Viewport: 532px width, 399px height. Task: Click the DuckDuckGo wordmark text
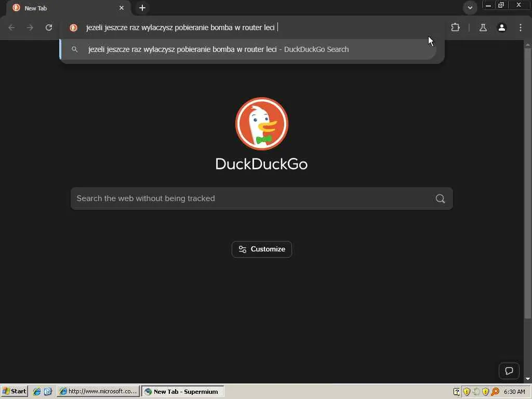point(262,164)
